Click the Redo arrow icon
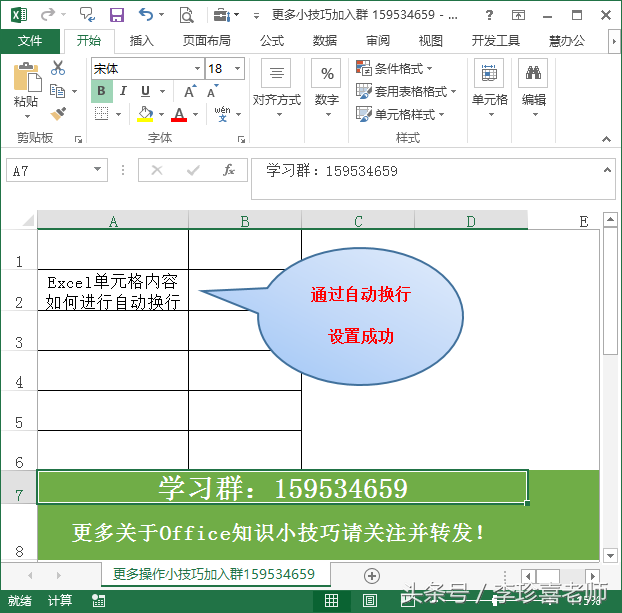 coord(48,15)
